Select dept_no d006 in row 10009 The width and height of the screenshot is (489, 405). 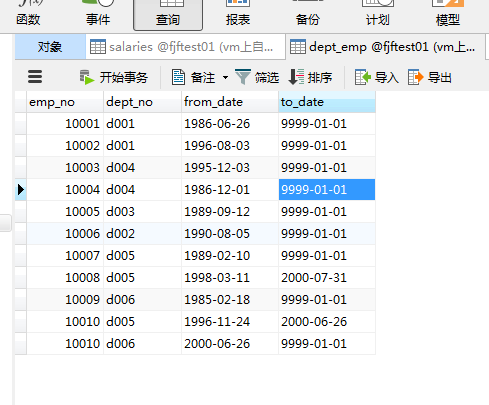coord(143,300)
